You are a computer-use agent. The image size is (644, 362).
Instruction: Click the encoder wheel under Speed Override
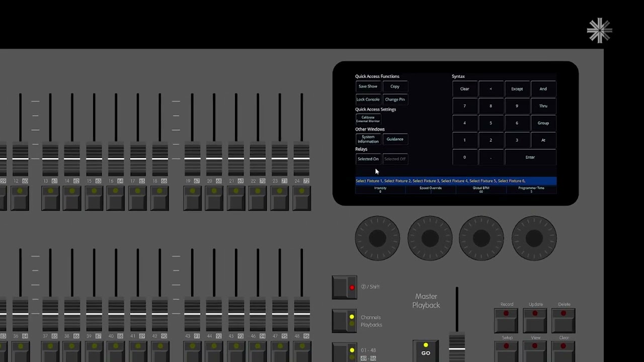pyautogui.click(x=430, y=238)
